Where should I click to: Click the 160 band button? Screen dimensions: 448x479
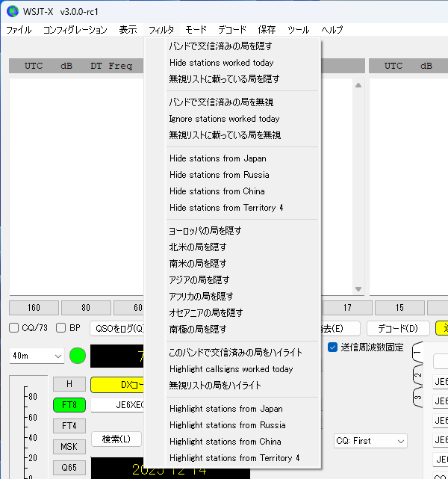pyautogui.click(x=34, y=308)
